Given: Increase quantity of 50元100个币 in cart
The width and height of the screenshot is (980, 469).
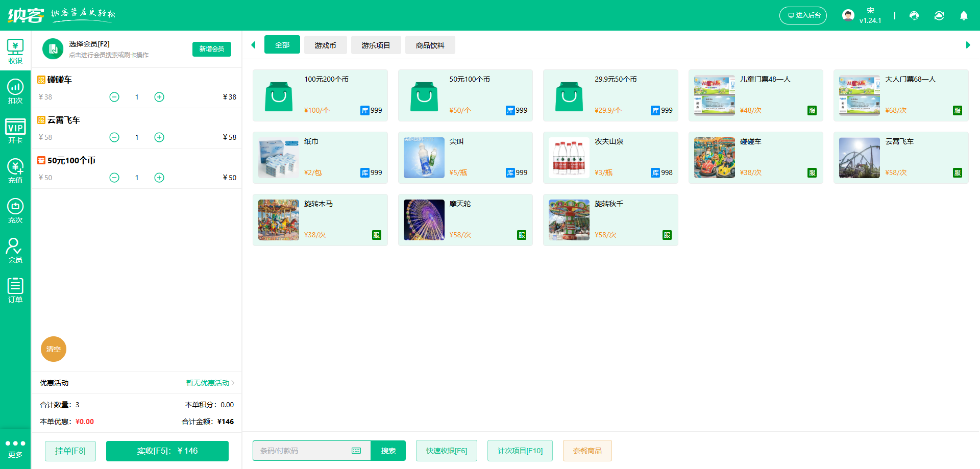Looking at the screenshot, I should point(159,178).
